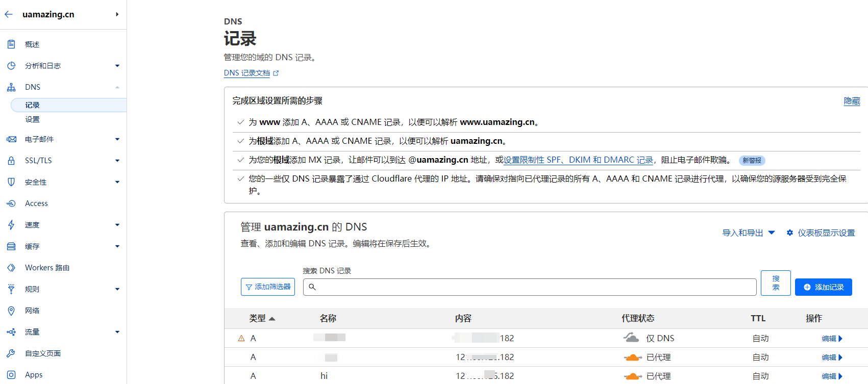Expand the SSL/TLS section arrow
Screen dimensions: 868x384
pyautogui.click(x=117, y=161)
